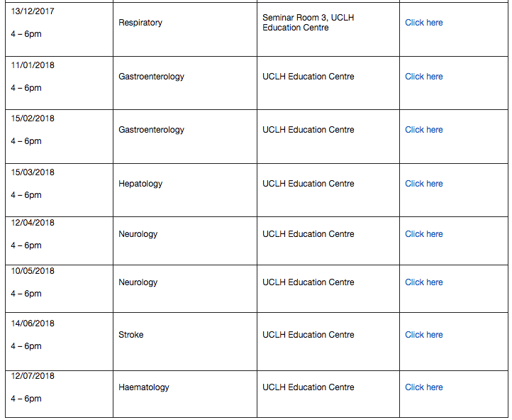Select the Stroke topic cell text
Screen dimensions: 512x420
click(131, 335)
